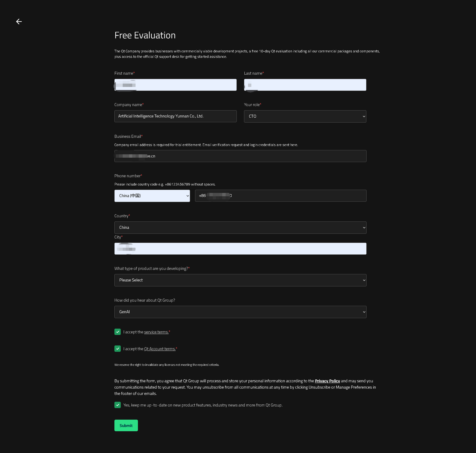Open the product type Please Select dropdown
The image size is (476, 453).
click(240, 280)
